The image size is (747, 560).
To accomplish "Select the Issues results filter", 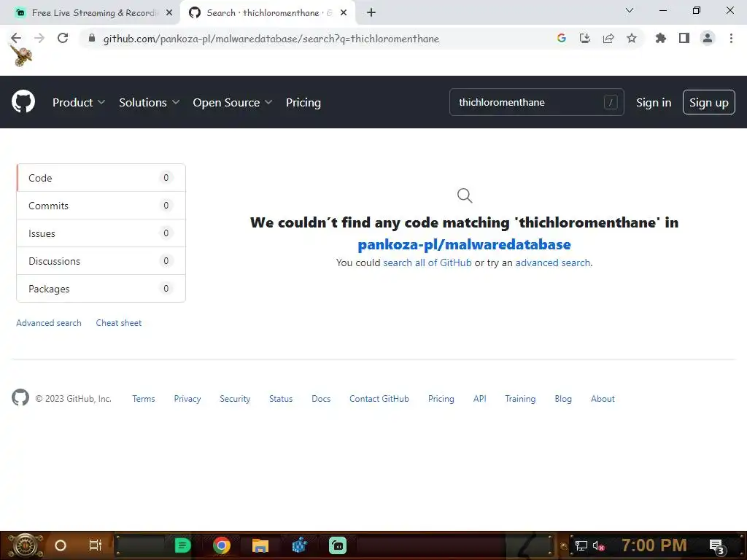I will point(101,233).
